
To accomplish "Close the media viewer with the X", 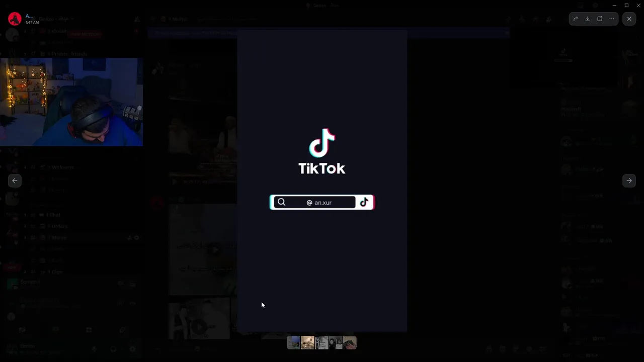I will [629, 19].
